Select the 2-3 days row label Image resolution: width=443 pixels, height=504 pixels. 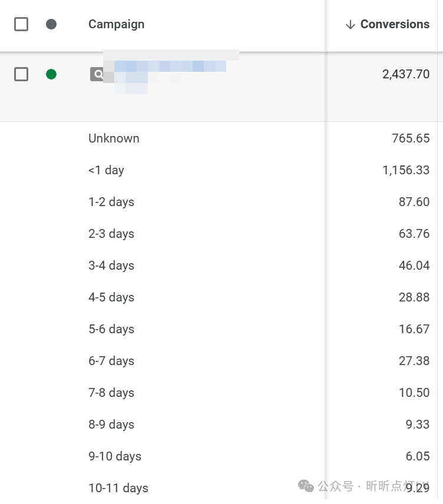pos(111,234)
